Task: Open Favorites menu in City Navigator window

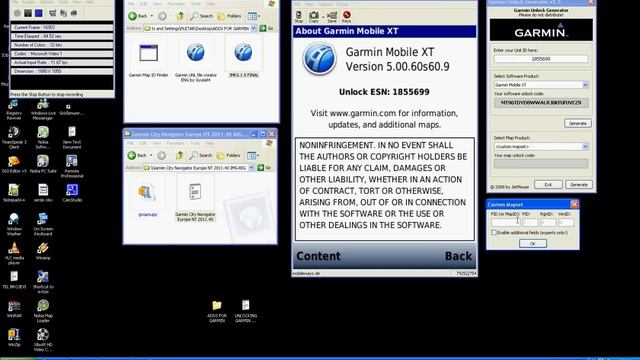Action: (176, 143)
